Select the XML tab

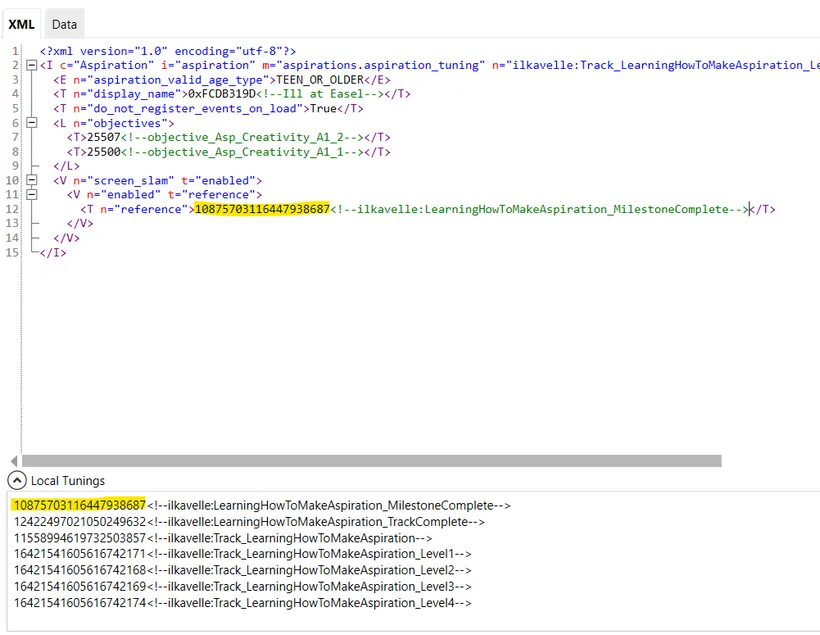(x=22, y=23)
